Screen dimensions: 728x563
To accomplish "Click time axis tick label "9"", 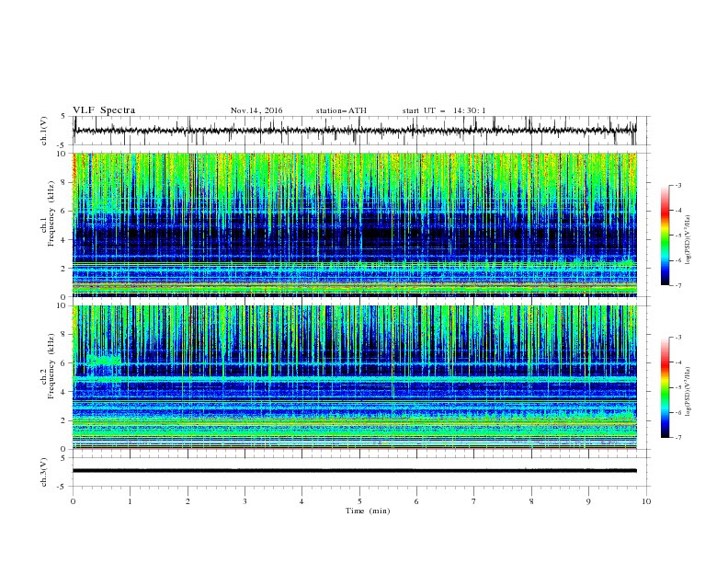I will click(x=588, y=501).
